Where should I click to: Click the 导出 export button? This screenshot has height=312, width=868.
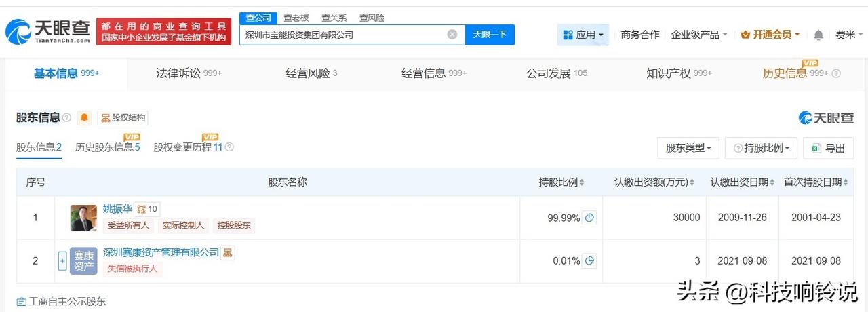pos(828,148)
